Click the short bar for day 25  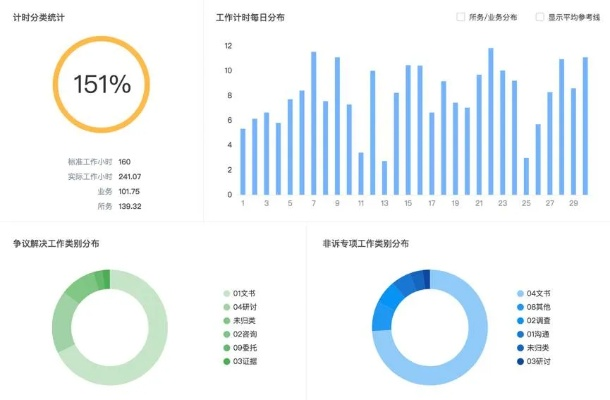tap(526, 176)
